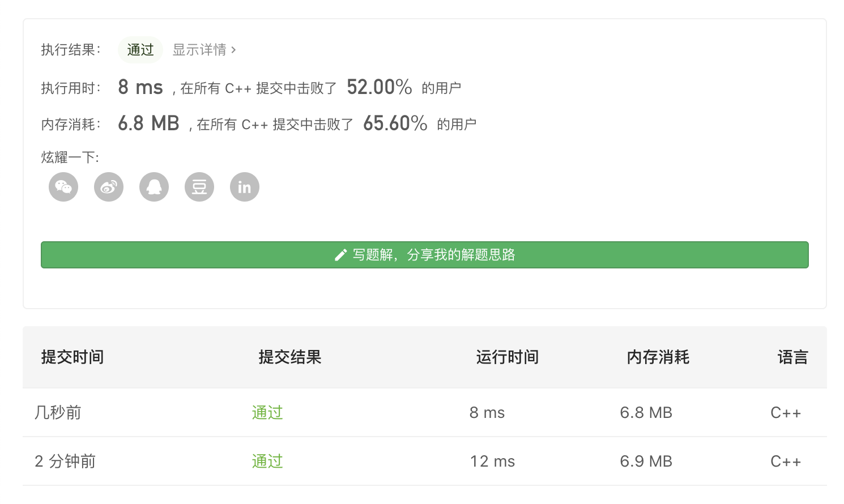844x504 pixels.
Task: Select 语言 column header
Action: pyautogui.click(x=793, y=357)
